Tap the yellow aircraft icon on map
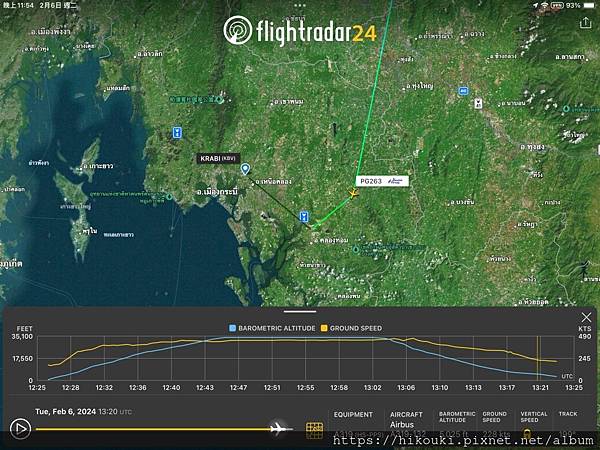 point(353,193)
